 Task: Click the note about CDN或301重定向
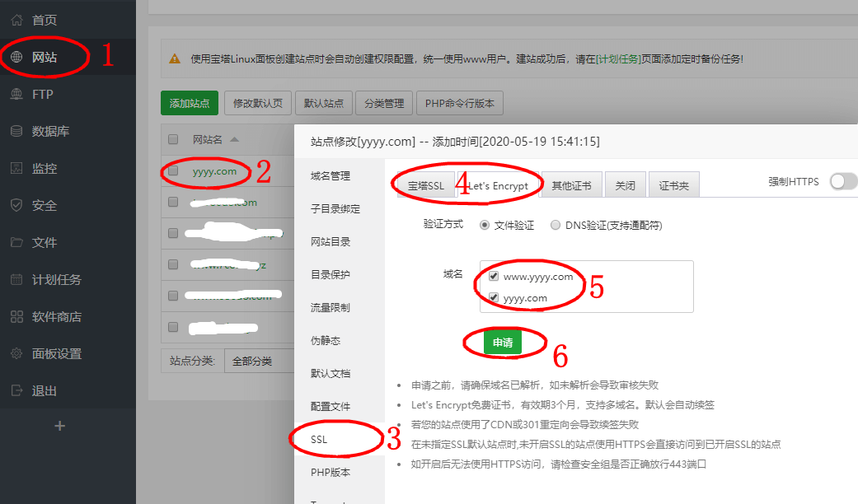[525, 425]
